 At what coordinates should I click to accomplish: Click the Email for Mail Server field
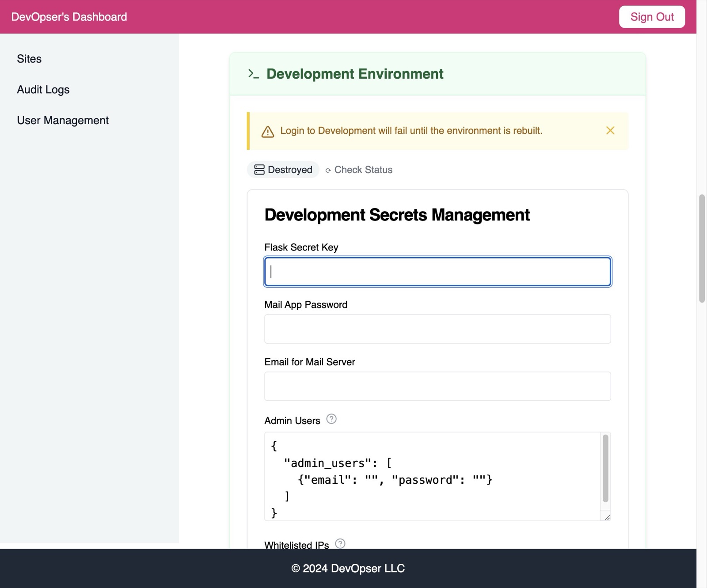[437, 387]
